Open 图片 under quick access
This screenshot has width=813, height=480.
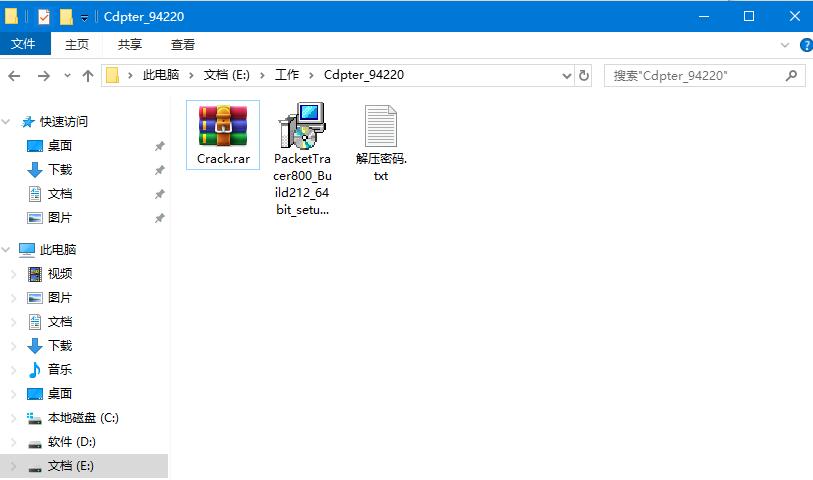click(x=49, y=218)
